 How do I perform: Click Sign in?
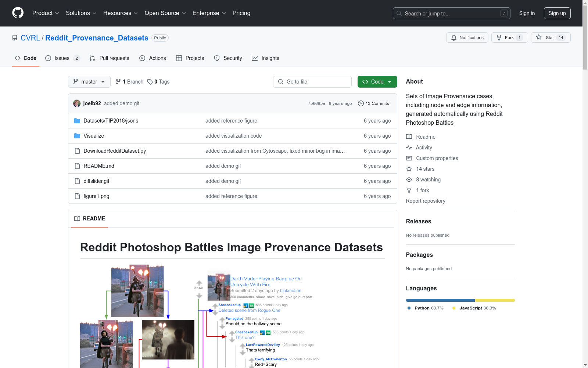(x=527, y=13)
